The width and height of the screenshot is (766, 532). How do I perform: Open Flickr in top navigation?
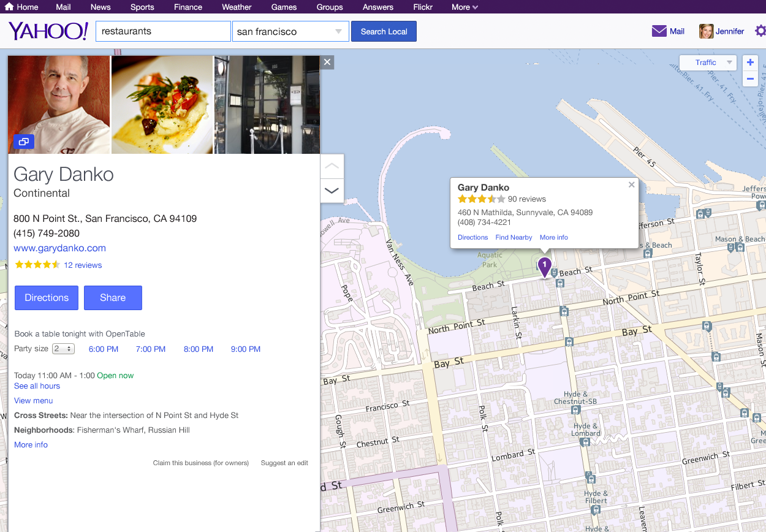click(x=423, y=7)
